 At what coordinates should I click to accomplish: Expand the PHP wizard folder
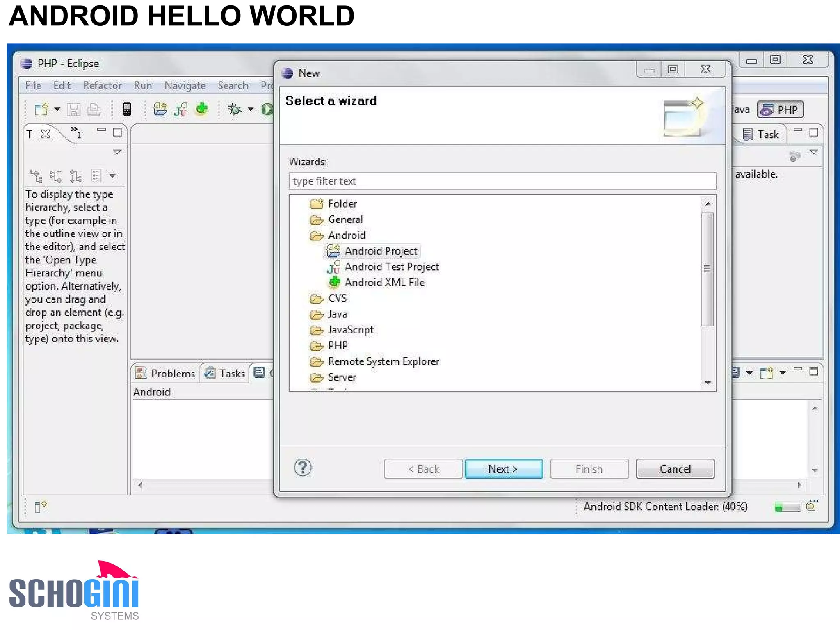click(x=329, y=345)
